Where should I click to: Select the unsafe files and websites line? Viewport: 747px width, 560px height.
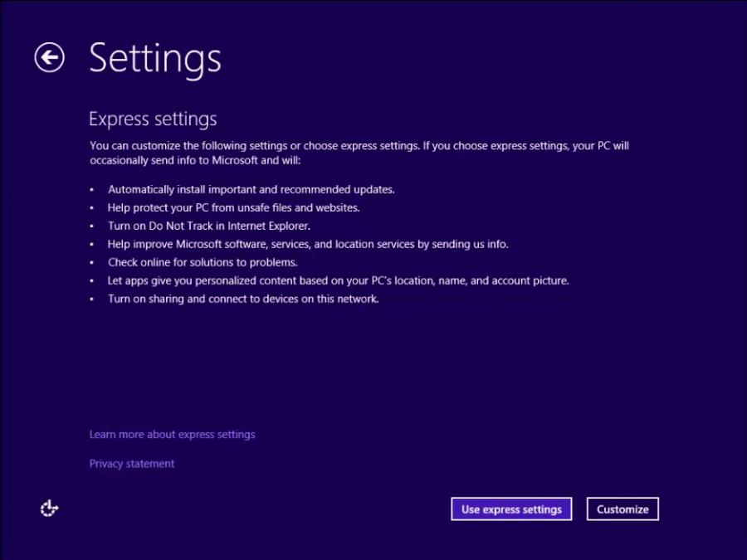[x=233, y=207]
